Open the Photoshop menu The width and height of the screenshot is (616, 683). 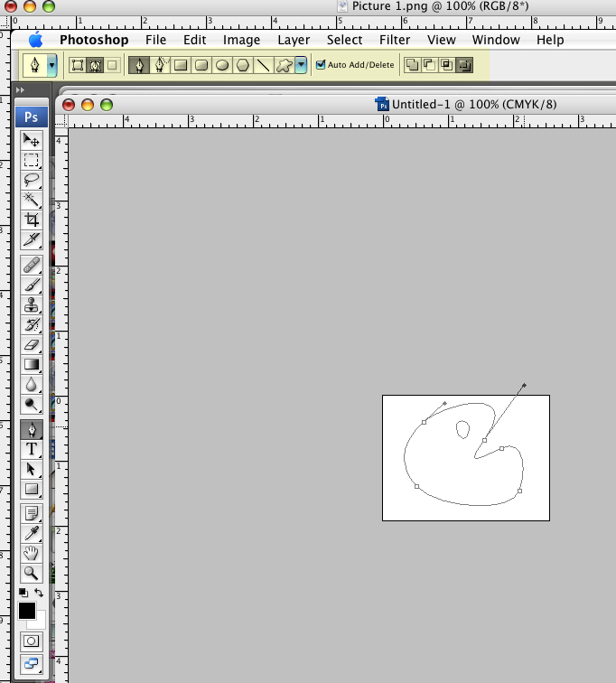[x=94, y=40]
